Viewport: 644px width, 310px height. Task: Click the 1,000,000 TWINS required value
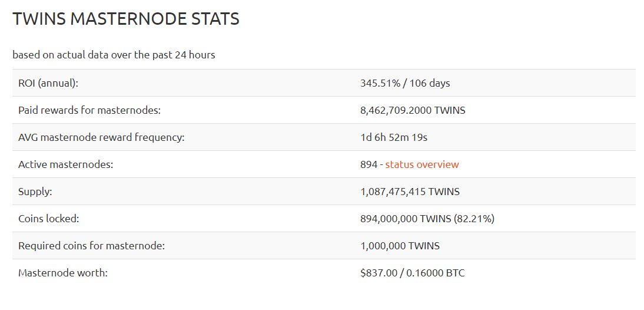pyautogui.click(x=400, y=246)
